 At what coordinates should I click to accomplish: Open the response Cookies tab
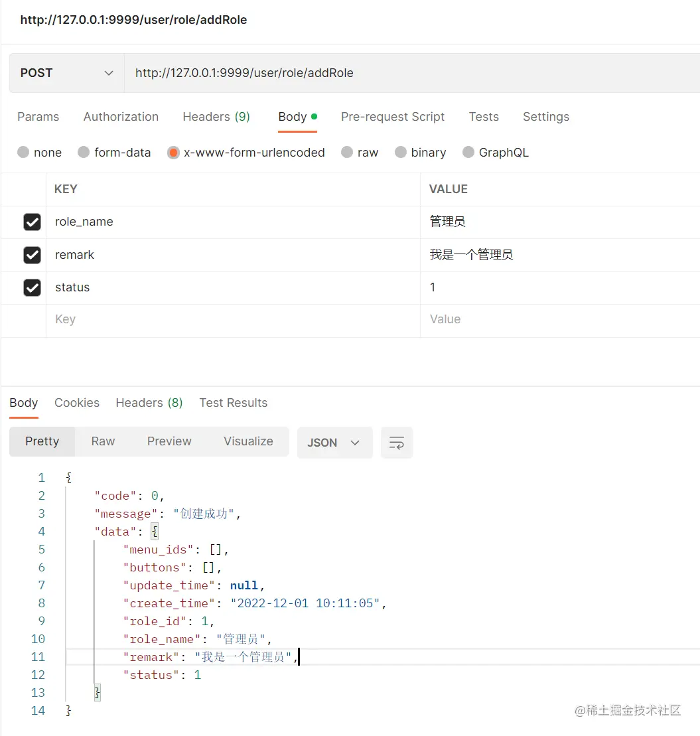coord(77,403)
